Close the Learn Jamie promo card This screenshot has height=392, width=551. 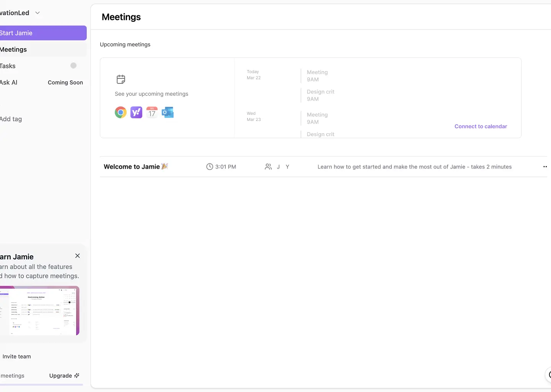coord(77,256)
